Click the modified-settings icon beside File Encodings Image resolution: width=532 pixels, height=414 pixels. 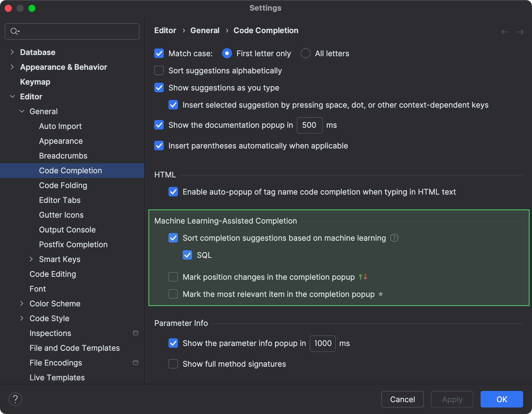point(136,363)
